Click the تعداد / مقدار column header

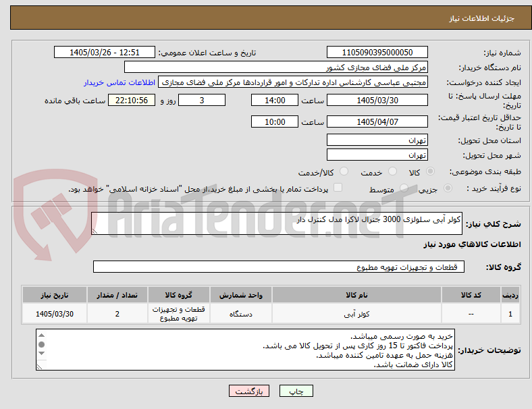pyautogui.click(x=117, y=295)
